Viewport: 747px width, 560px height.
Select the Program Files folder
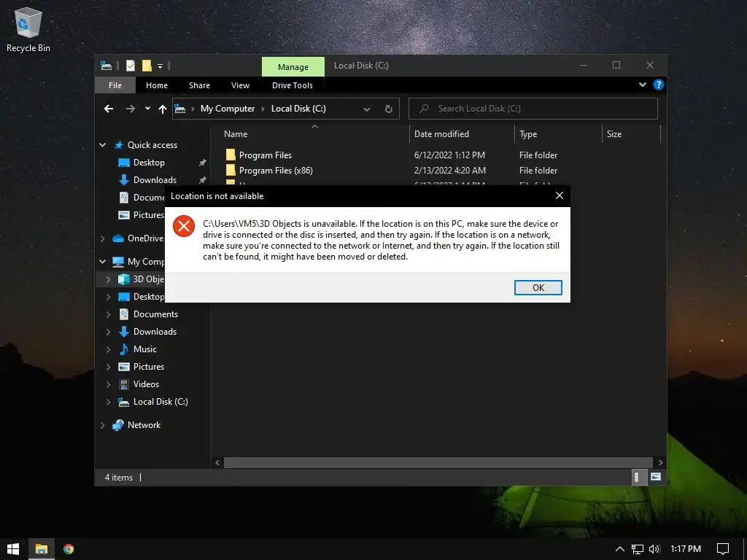tap(266, 155)
